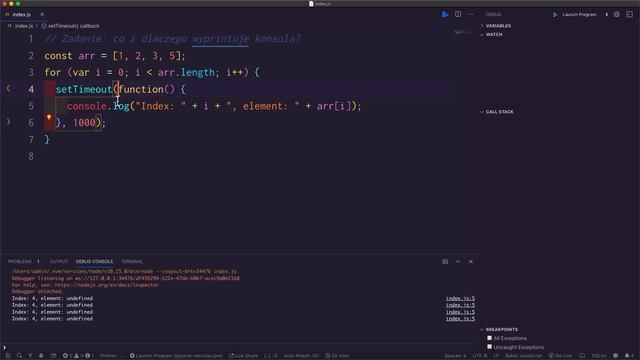This screenshot has width=640, height=360.
Task: Click the 24 mins timer in status bar
Action: (337, 356)
